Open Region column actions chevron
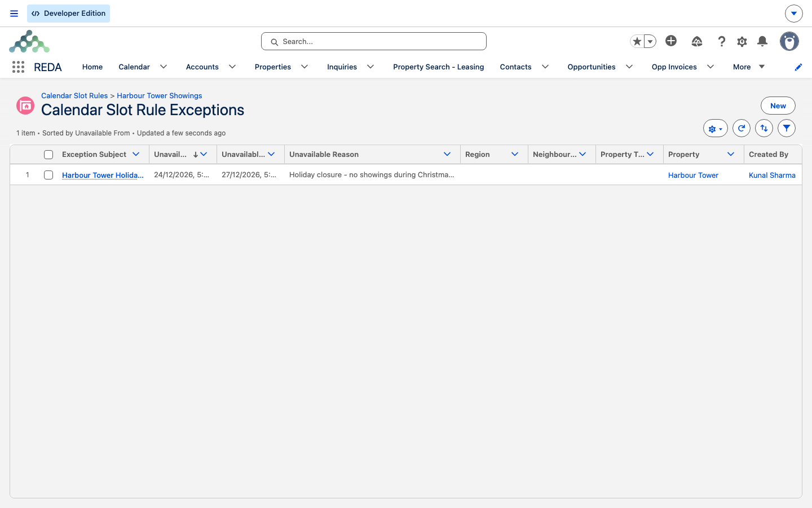This screenshot has height=508, width=812. click(x=515, y=154)
